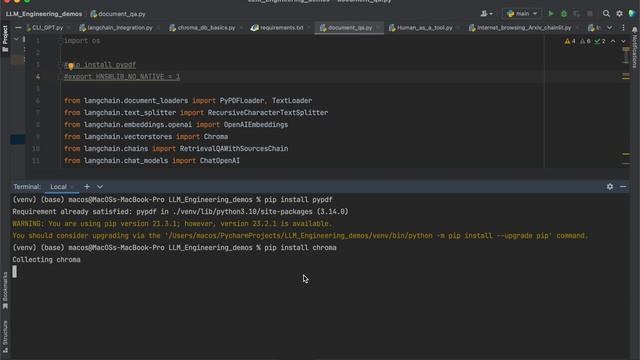Screen dimensions: 640x360
Task: Click the terminal input cursor line
Action: (x=15, y=271)
